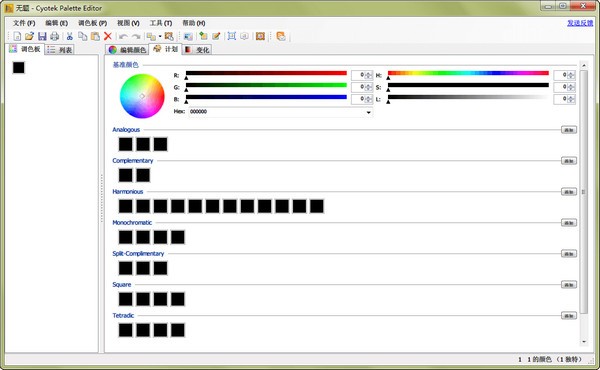Click the add button for Complementary
600x370 pixels.
click(x=569, y=161)
